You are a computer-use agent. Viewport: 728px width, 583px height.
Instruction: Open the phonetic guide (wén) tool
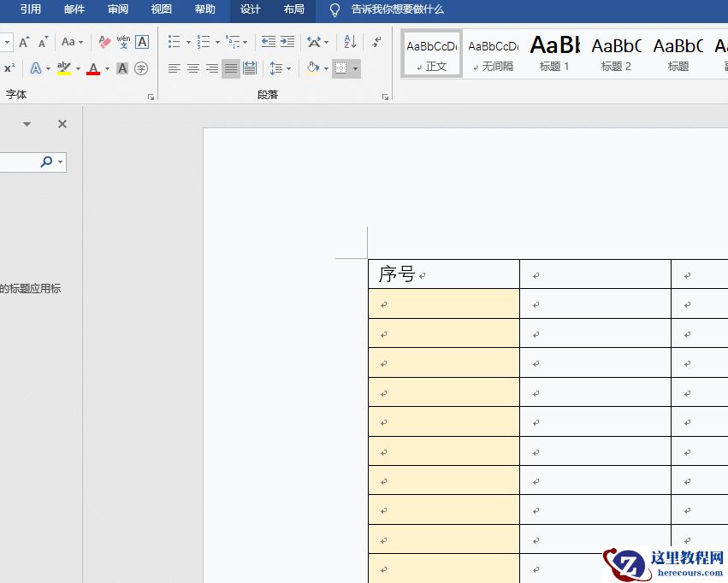[x=123, y=42]
